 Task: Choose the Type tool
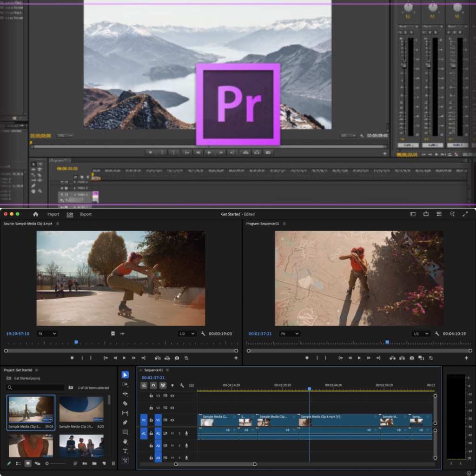pos(125,451)
